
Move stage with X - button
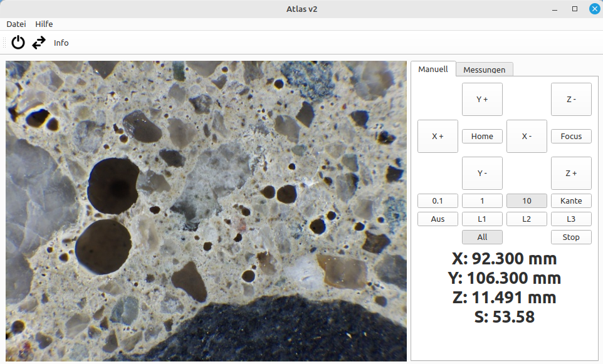click(x=527, y=136)
